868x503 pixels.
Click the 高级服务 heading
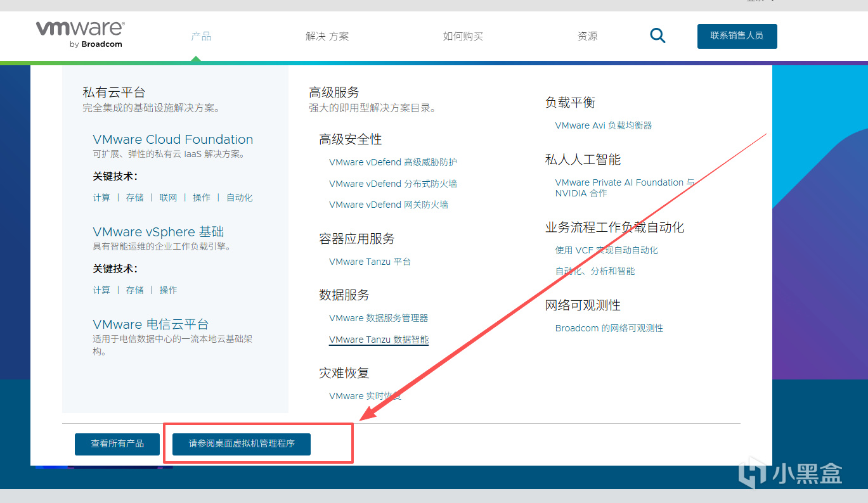pyautogui.click(x=334, y=92)
